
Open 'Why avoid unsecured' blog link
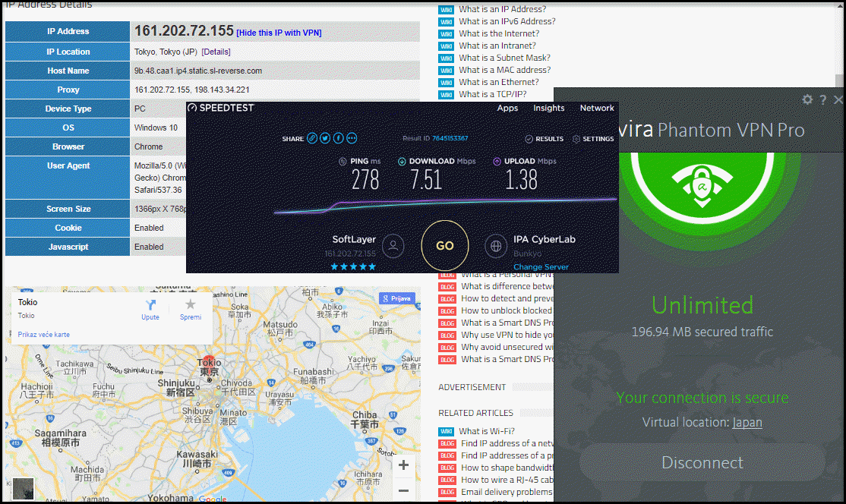click(507, 347)
